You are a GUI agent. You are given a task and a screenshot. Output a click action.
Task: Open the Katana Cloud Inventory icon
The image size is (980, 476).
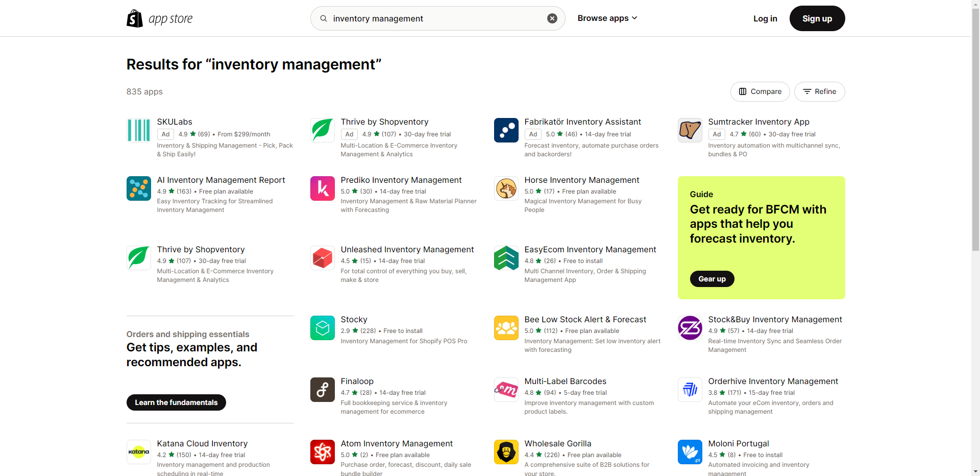(139, 452)
